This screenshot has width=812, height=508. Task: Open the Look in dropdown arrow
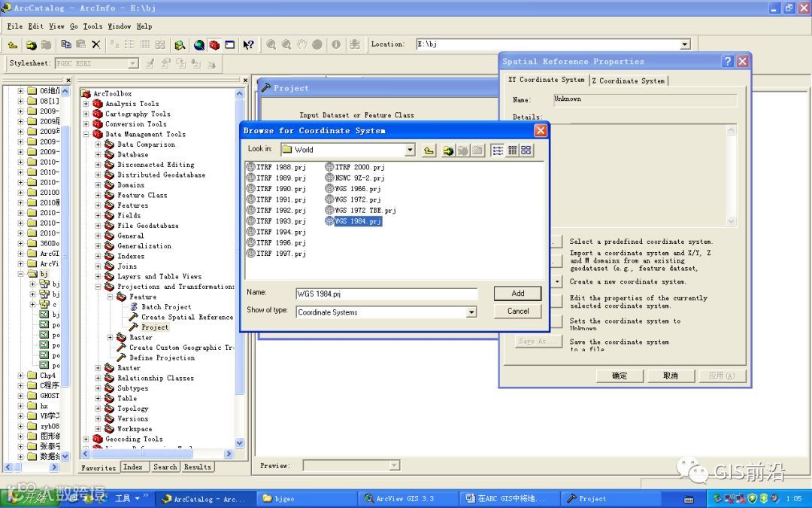click(x=410, y=150)
